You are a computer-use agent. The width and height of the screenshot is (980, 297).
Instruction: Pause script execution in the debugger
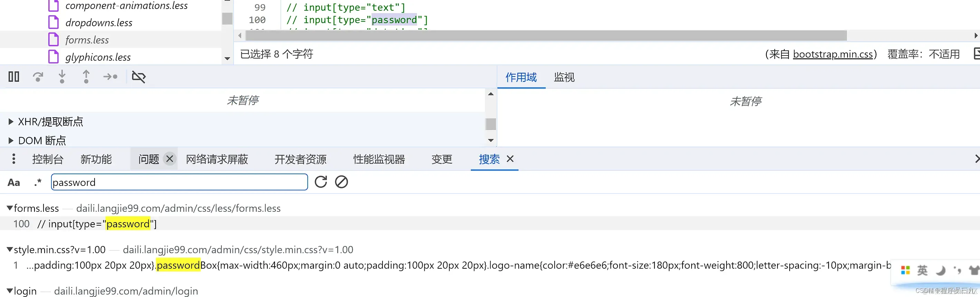[x=14, y=77]
